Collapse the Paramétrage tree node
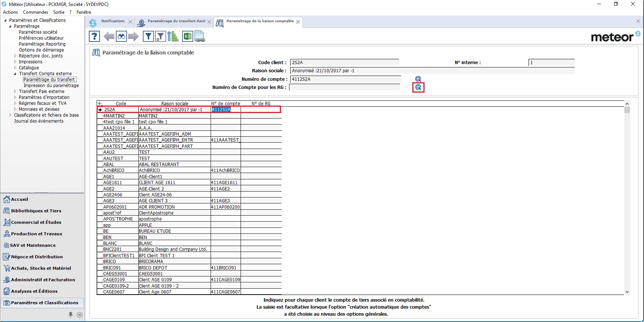Image resolution: width=644 pixels, height=322 pixels. [10, 26]
